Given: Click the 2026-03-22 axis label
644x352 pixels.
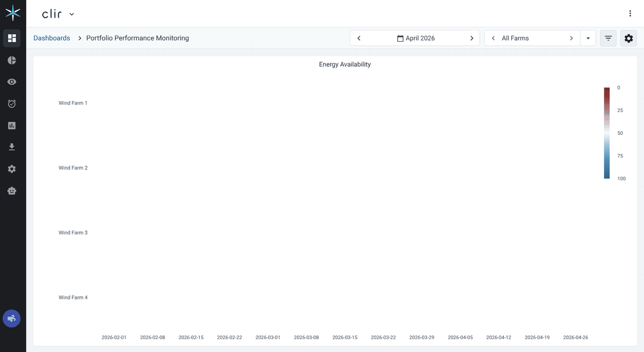Looking at the screenshot, I should point(383,338).
